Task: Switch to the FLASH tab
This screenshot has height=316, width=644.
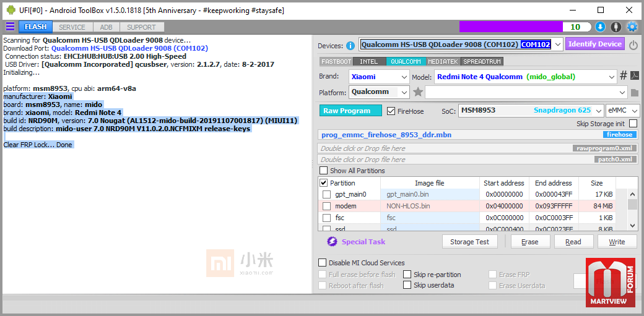Action: (35, 27)
